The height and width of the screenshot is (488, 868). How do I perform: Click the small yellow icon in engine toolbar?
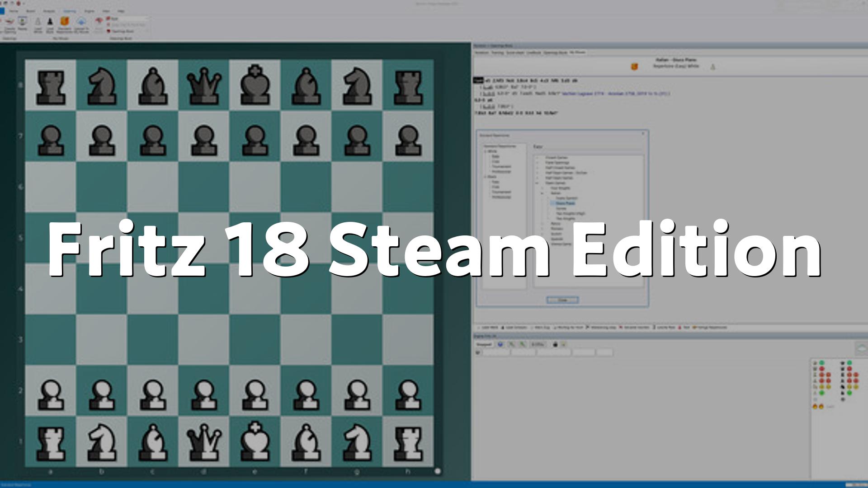tap(563, 344)
